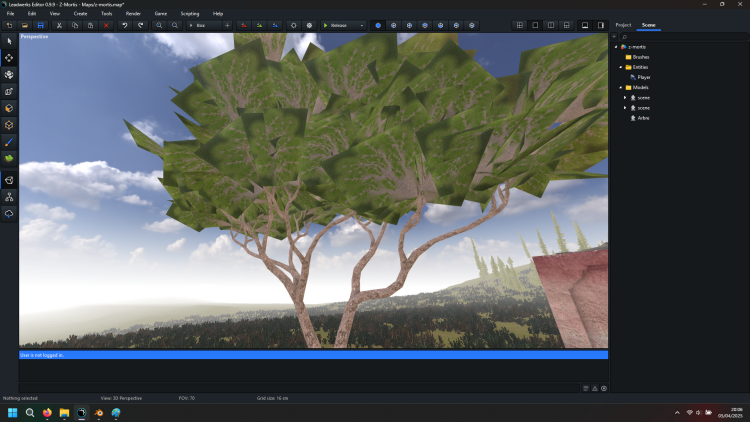Screen dimensions: 750x422
Task: Click the scene panel search field
Action: 680,36
